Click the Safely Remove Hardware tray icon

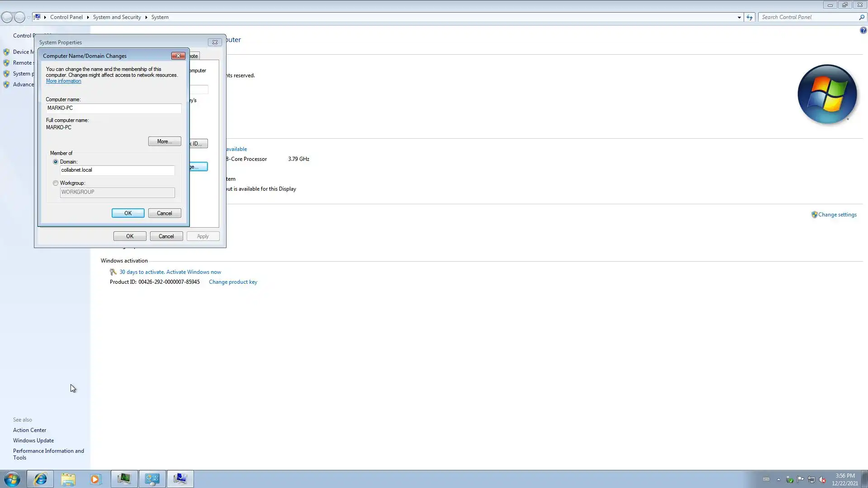[789, 479]
